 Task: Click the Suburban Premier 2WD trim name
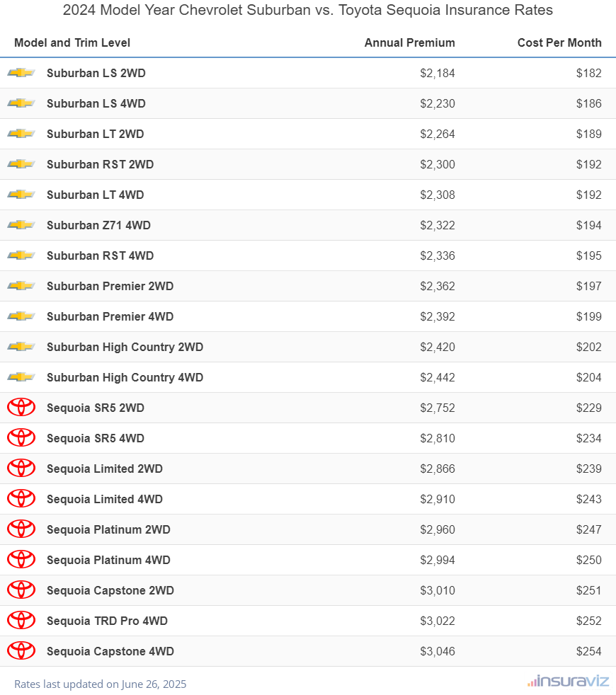110,286
